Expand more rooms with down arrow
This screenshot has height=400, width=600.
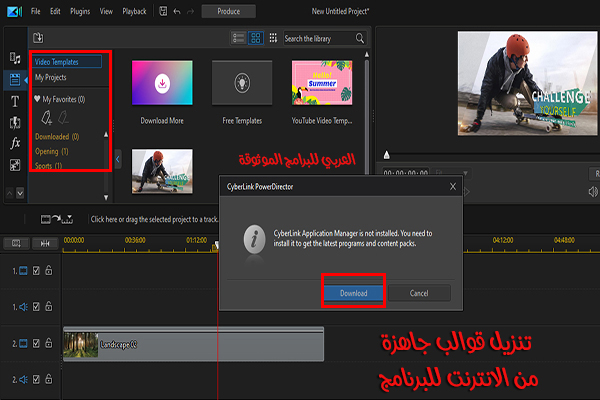coord(20,193)
